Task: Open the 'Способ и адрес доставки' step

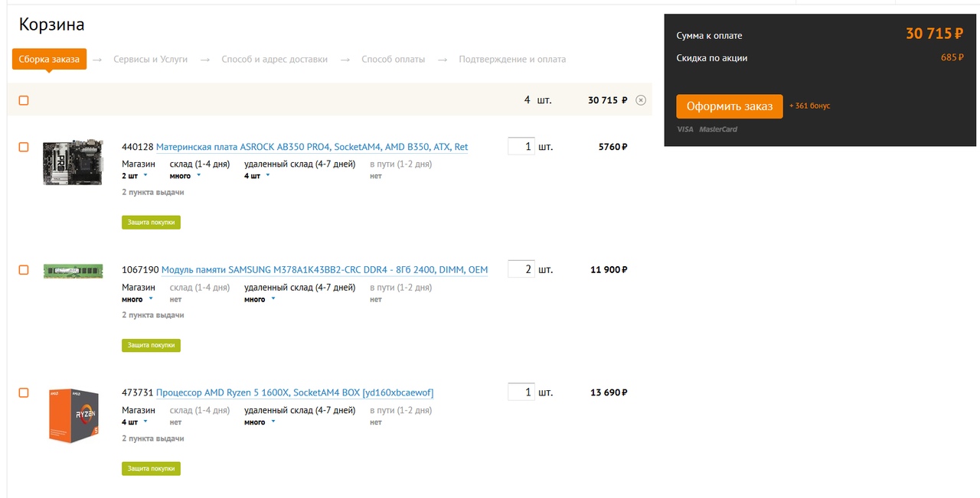Action: [274, 59]
